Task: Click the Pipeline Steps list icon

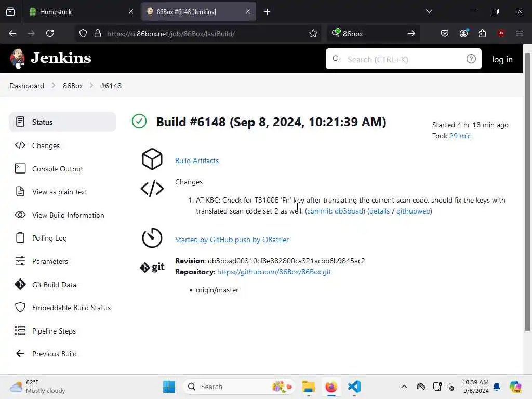Action: pyautogui.click(x=20, y=330)
